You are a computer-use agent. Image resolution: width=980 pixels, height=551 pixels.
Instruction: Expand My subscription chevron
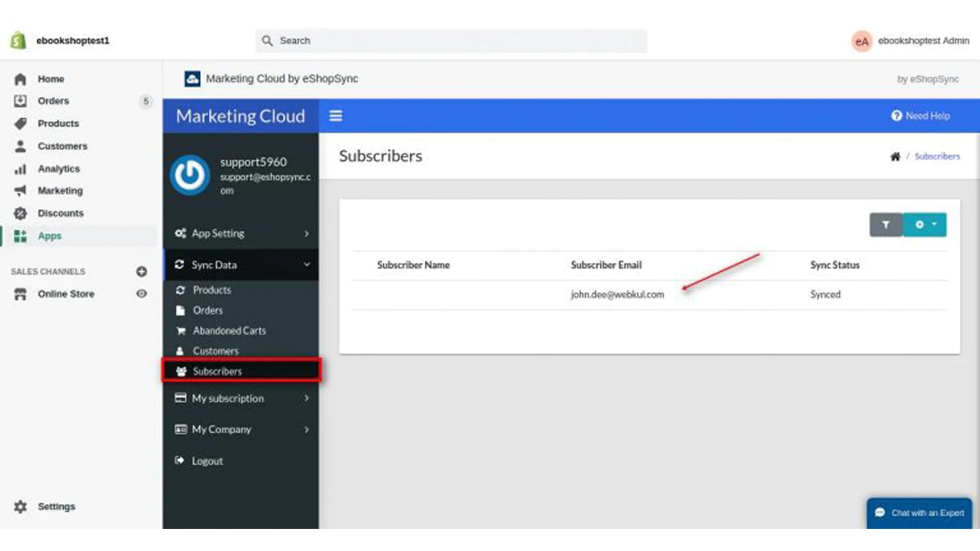coord(306,399)
